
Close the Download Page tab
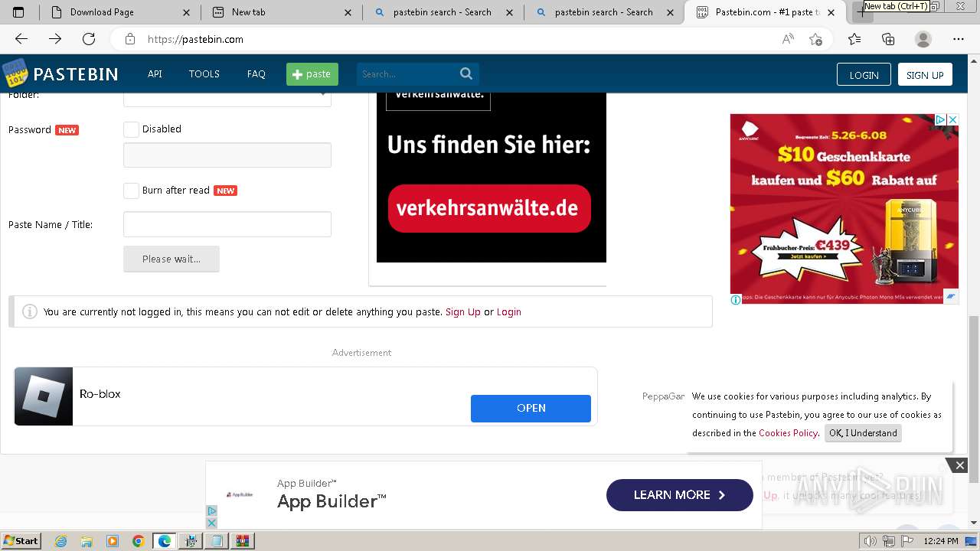(x=186, y=12)
